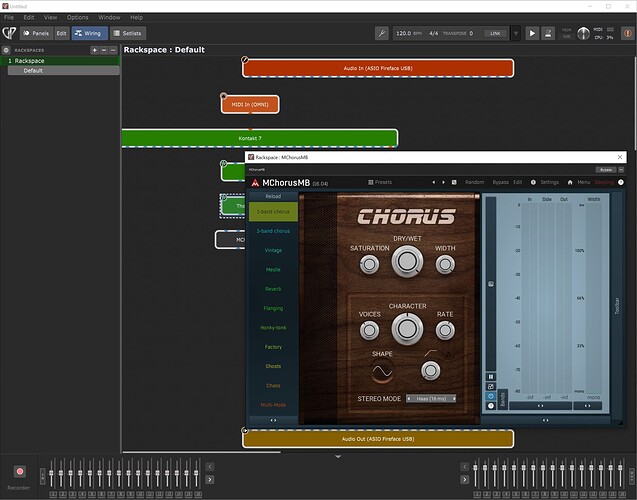Click the Edit button beside Panels
Viewport: 637px width, 500px height.
pyautogui.click(x=61, y=33)
